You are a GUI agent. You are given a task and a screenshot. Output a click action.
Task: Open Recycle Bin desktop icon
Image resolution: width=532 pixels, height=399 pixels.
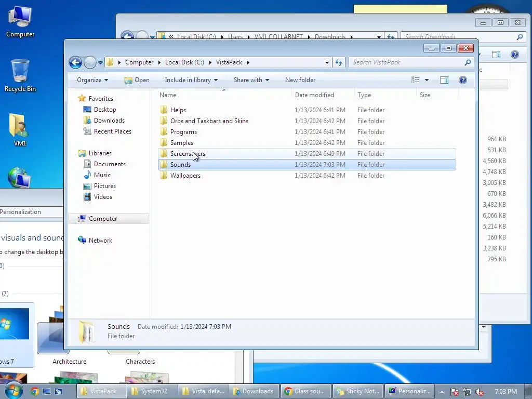(20, 76)
